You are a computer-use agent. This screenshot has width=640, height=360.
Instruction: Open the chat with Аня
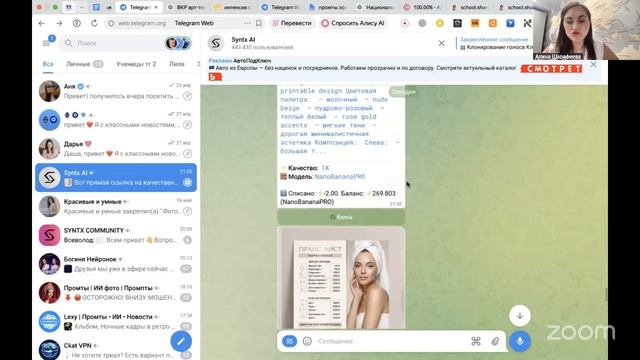coord(116,91)
